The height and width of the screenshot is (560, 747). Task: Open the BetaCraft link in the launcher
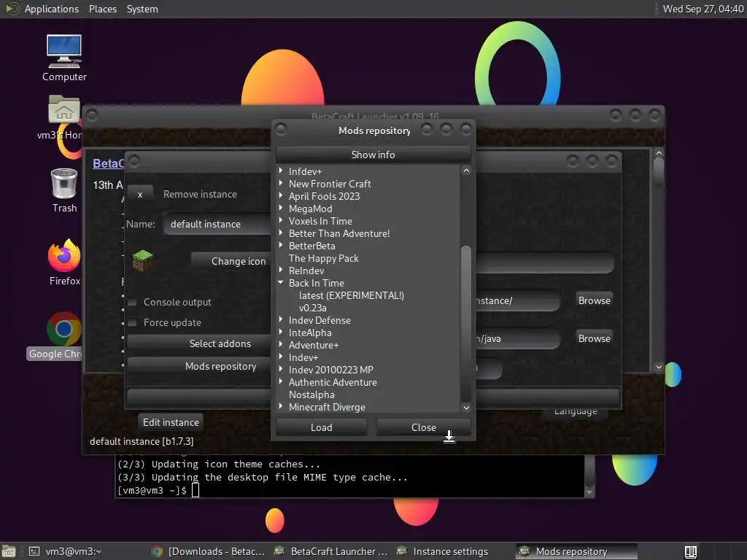(108, 163)
